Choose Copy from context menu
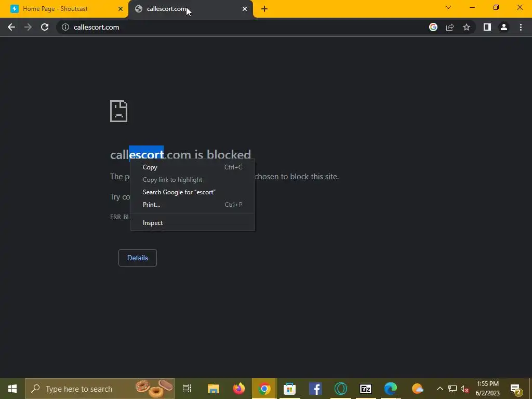 (x=192, y=167)
